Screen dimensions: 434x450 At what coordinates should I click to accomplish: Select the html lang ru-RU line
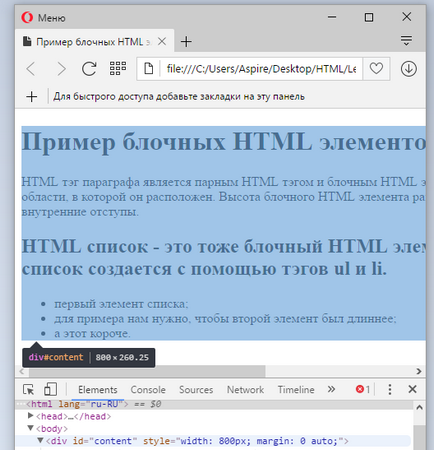[x=215, y=404]
